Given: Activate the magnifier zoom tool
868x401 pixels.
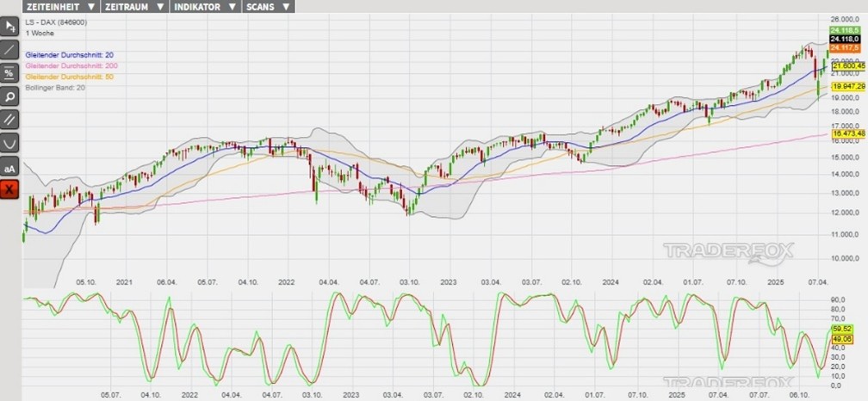Looking at the screenshot, I should click(10, 96).
